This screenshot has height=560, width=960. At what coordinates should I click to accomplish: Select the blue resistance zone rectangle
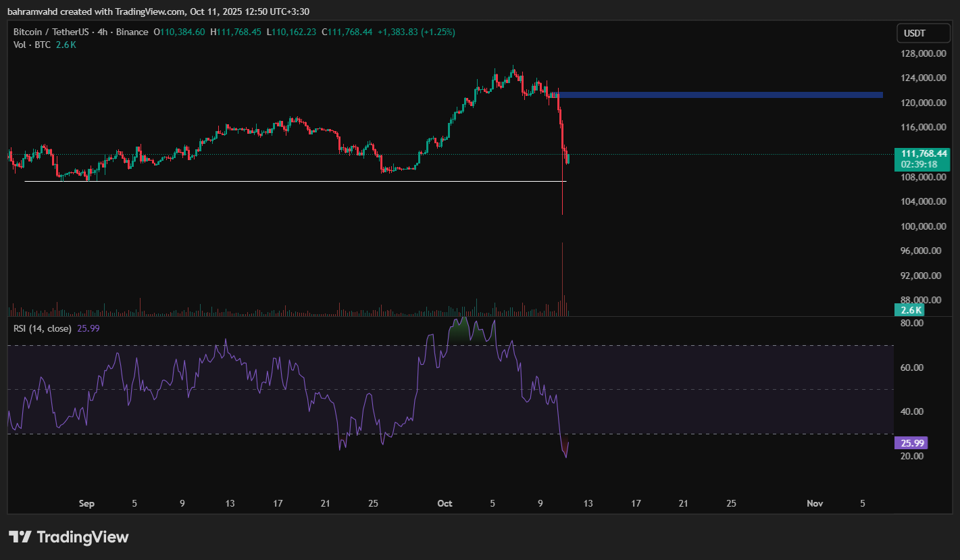(x=720, y=95)
